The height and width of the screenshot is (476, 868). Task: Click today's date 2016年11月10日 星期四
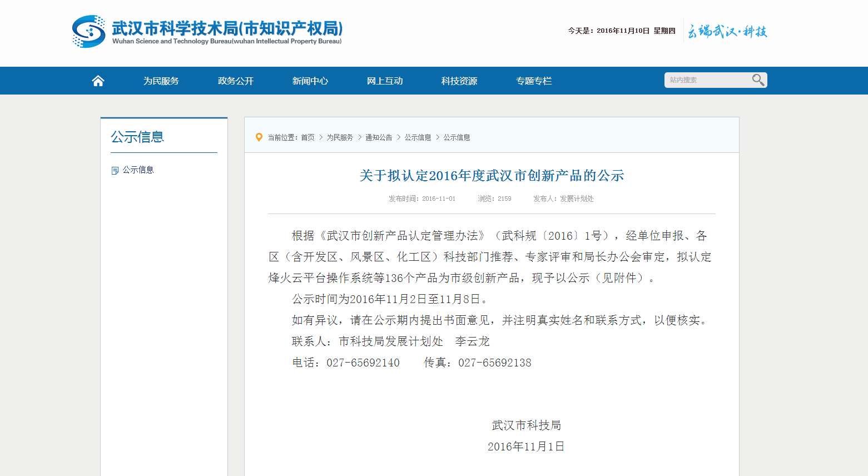click(x=622, y=31)
